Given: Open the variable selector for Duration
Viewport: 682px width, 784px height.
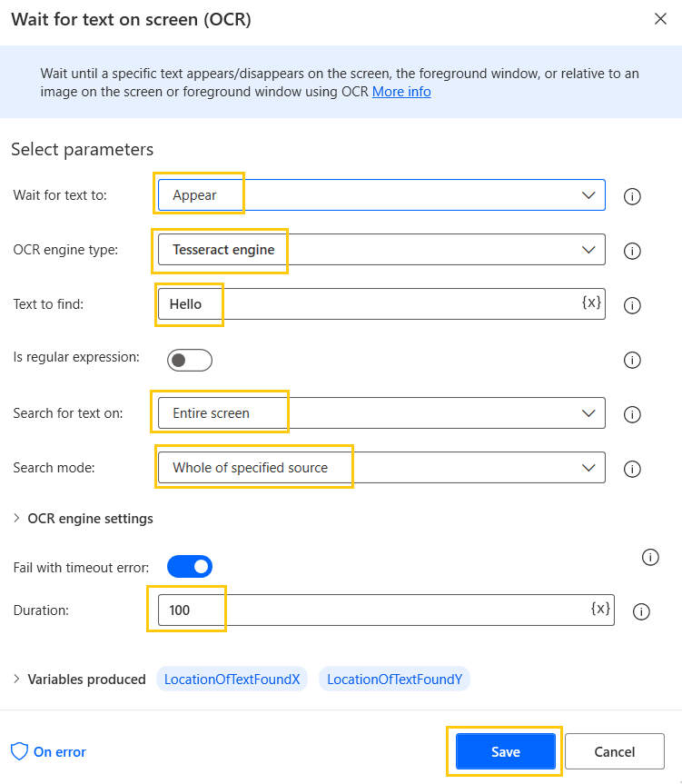Looking at the screenshot, I should click(x=598, y=610).
